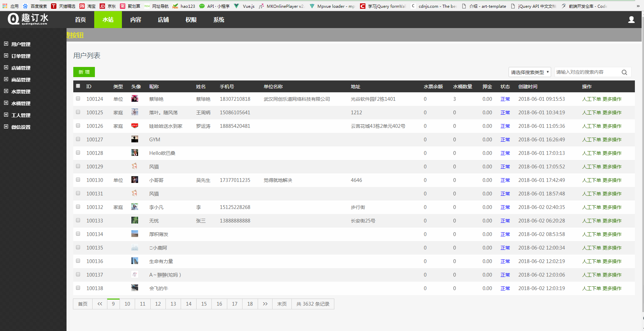The width and height of the screenshot is (644, 331).
Task: Open the 聚划算 bookmark
Action: (130, 6)
